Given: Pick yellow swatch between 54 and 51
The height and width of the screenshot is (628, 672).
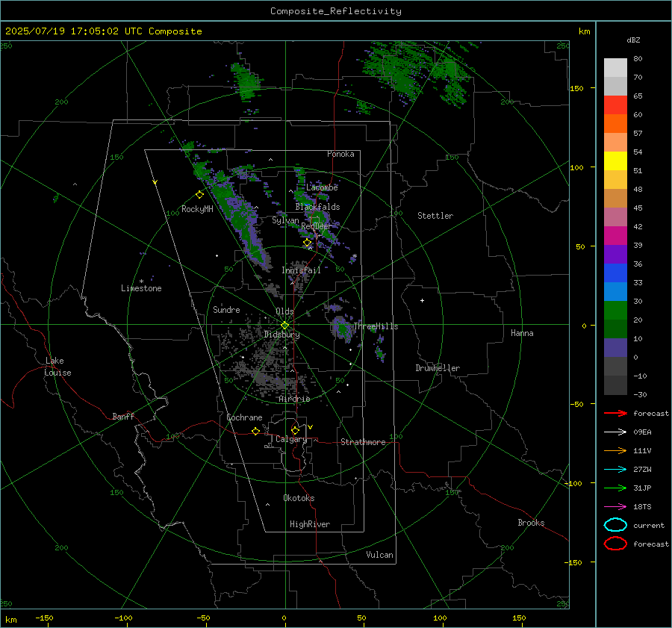Looking at the screenshot, I should (x=615, y=161).
